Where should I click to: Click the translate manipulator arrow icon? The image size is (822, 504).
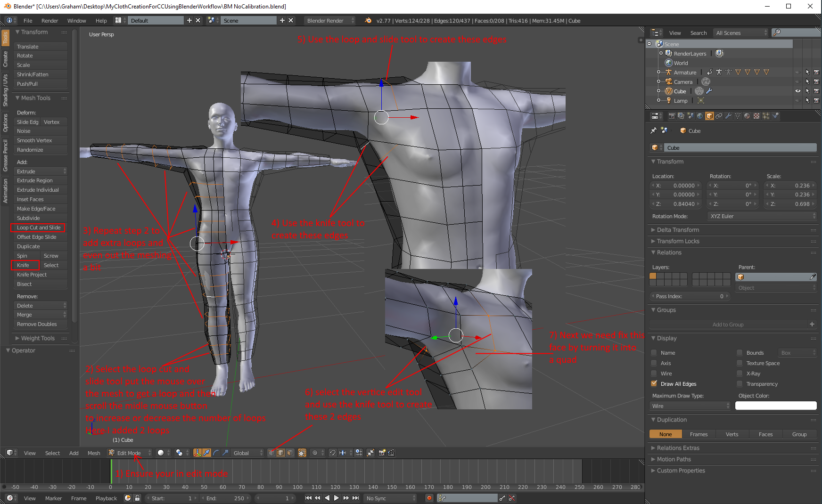pos(206,453)
